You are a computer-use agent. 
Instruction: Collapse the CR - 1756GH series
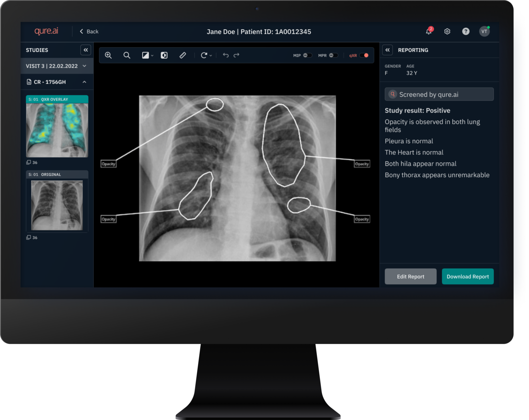[x=84, y=82]
